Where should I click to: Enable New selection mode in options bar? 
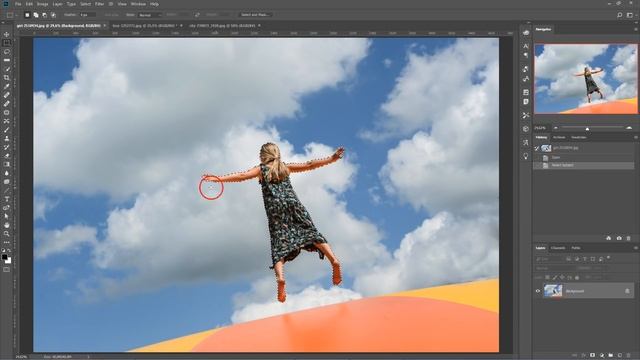click(x=27, y=15)
